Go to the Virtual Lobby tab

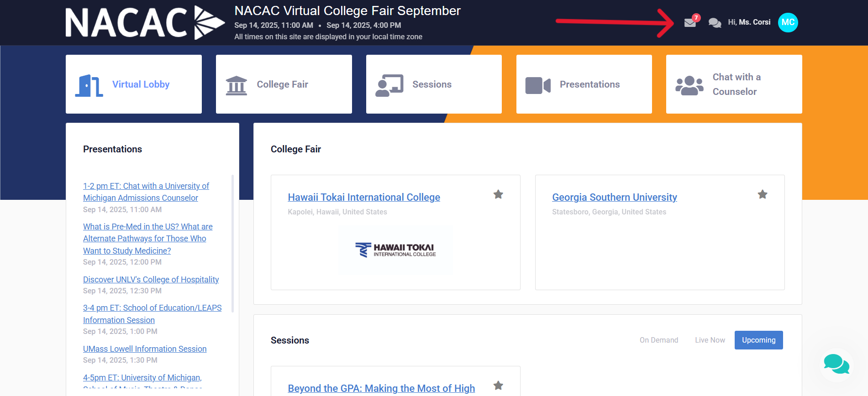[134, 84]
